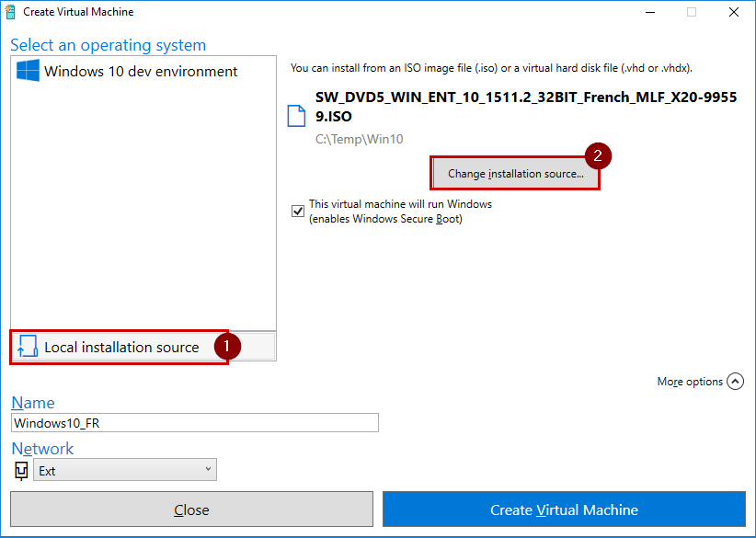
Task: Uncheck 'This virtual machine will run Windows'
Action: pyautogui.click(x=298, y=212)
